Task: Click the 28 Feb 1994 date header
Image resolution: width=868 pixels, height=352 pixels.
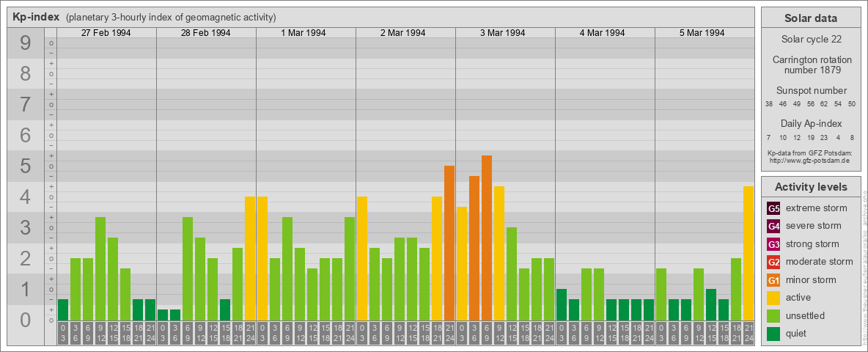Action: [x=206, y=33]
